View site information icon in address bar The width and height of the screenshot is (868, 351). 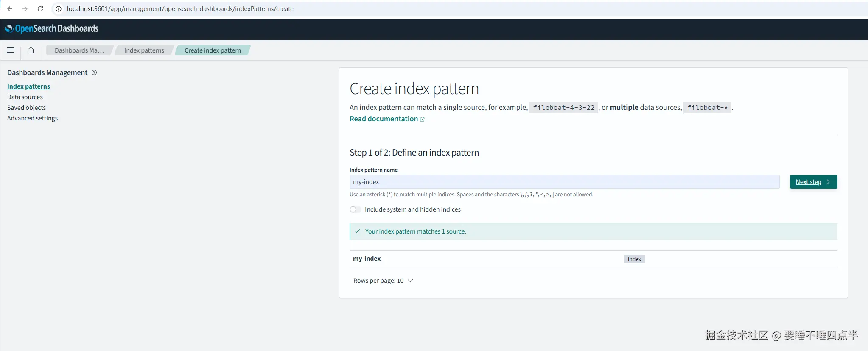click(x=59, y=9)
